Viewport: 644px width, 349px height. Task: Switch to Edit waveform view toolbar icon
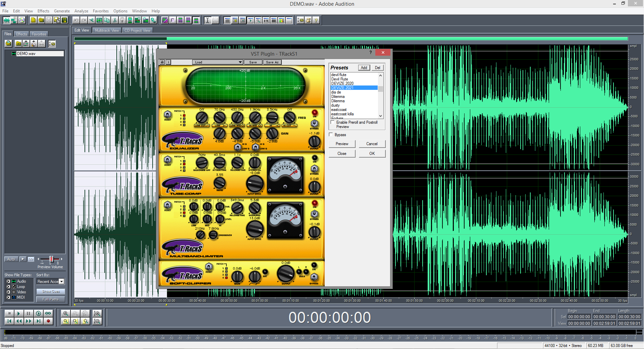click(6, 20)
